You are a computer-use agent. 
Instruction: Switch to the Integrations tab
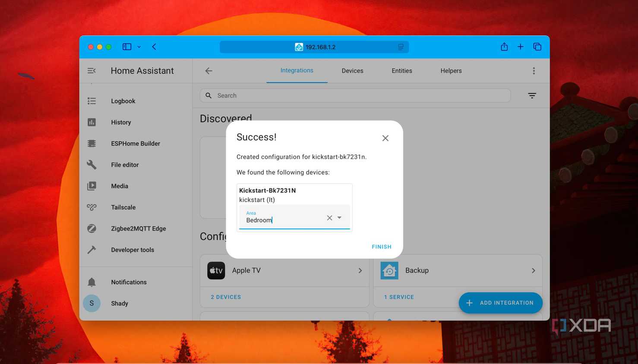click(297, 70)
